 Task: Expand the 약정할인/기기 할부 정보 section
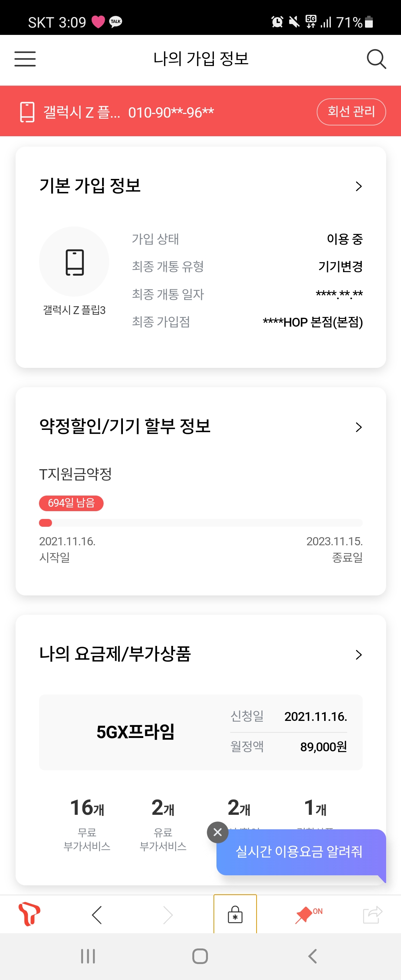[x=358, y=427]
